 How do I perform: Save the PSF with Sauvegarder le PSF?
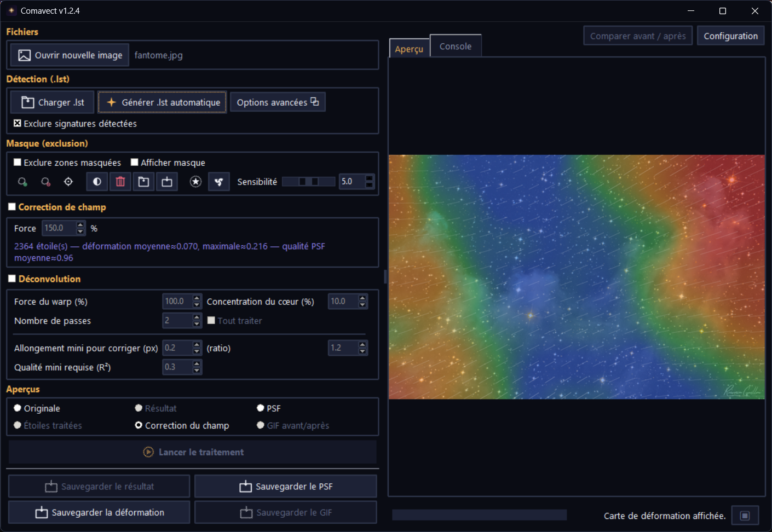point(285,487)
